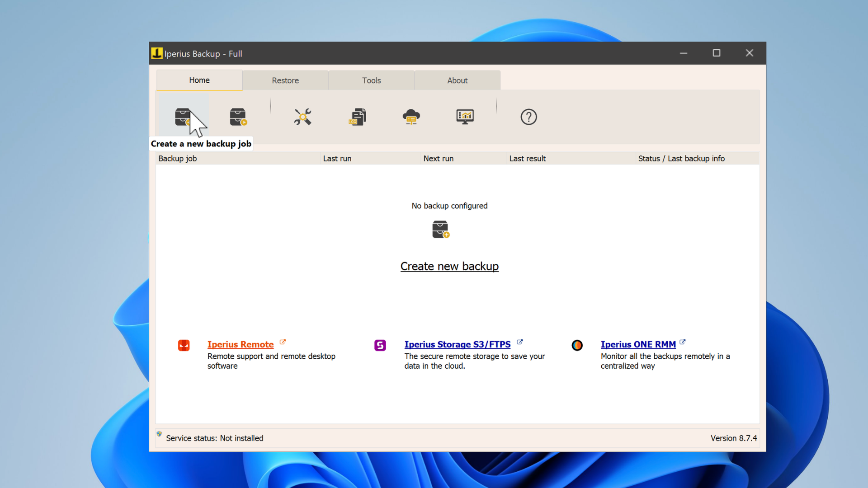This screenshot has height=488, width=868.
Task: Select the About tab
Action: point(457,80)
